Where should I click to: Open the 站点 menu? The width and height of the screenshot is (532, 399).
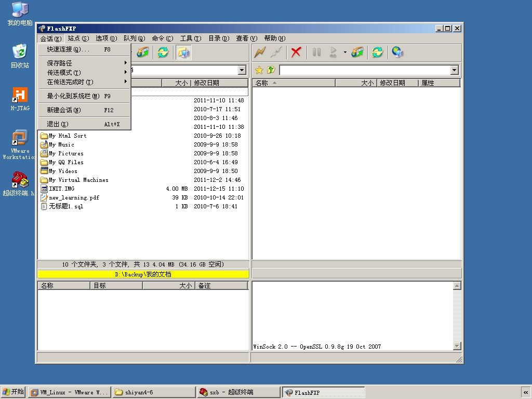(x=78, y=38)
